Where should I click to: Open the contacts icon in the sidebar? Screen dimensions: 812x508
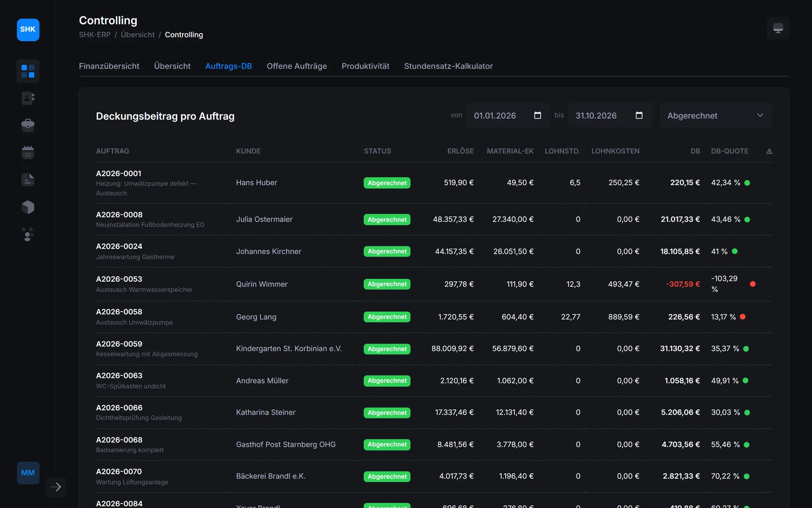[28, 98]
